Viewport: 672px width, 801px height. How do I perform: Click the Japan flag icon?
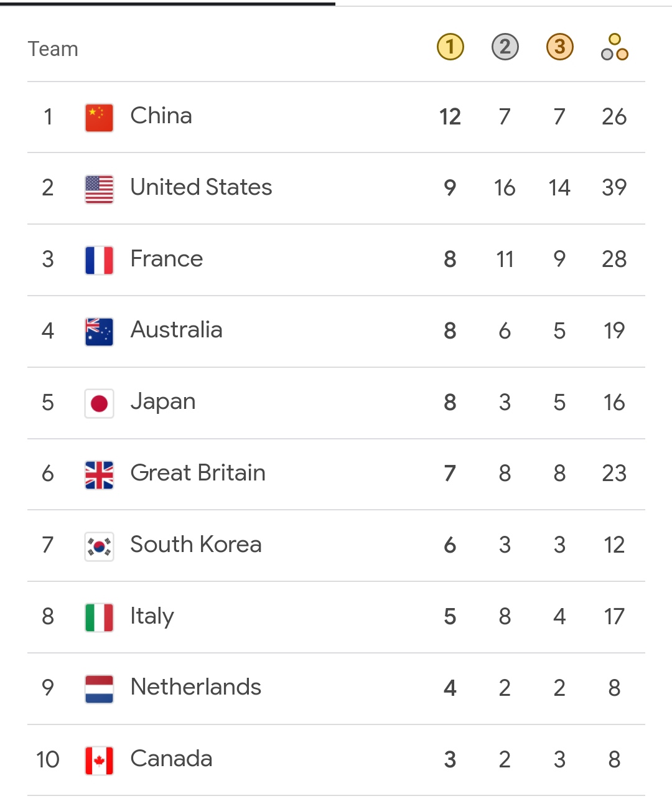click(99, 403)
